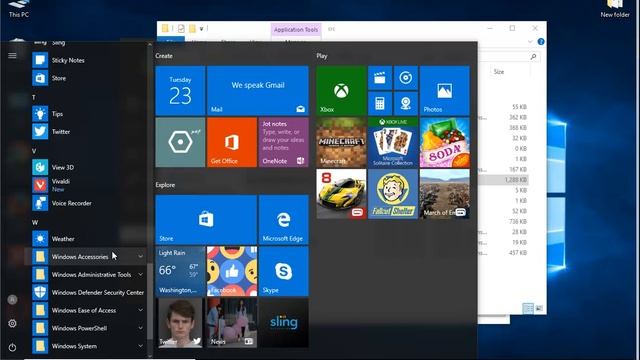Select New folder on the desktop
Viewport: 640px width, 360px height.
point(615,9)
